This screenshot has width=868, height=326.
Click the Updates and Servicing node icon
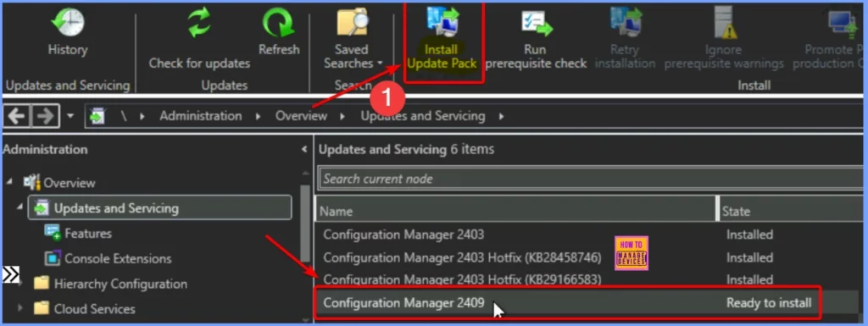click(x=42, y=207)
